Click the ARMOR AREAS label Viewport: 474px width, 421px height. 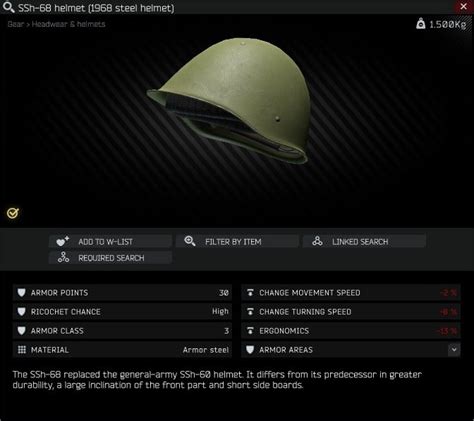click(286, 350)
